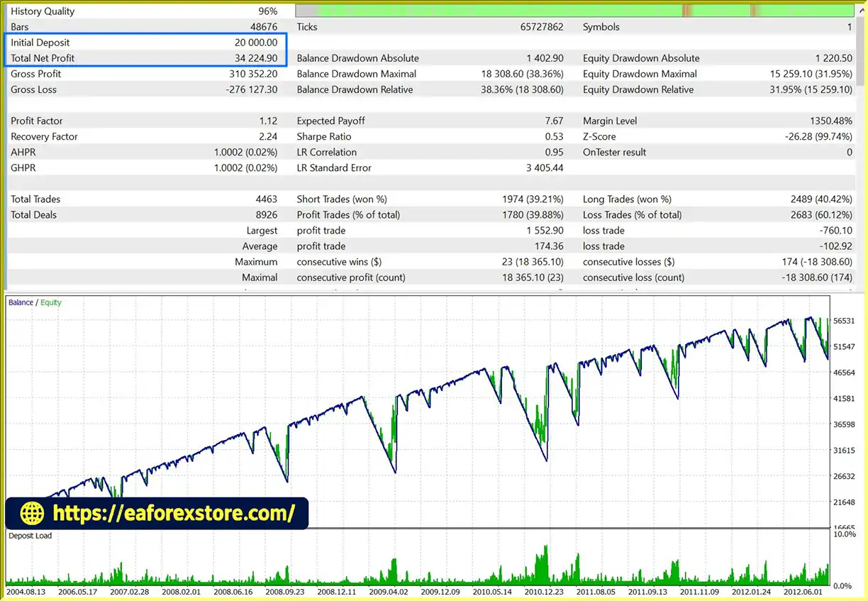Screen dimensions: 868x601
Task: Click the Sharpe Ratio value 0.53
Action: 555,136
